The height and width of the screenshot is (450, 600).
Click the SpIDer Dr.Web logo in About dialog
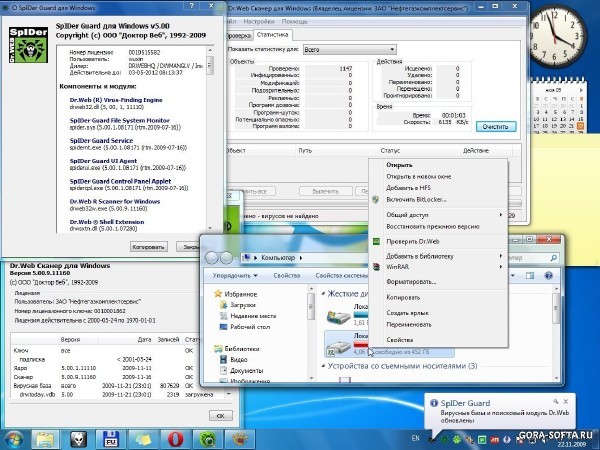(28, 45)
